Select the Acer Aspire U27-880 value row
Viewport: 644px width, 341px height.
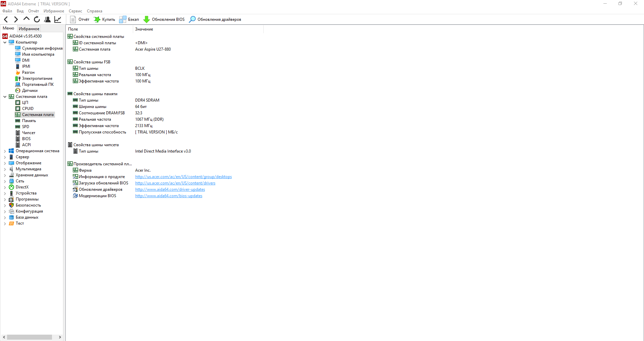(x=153, y=49)
